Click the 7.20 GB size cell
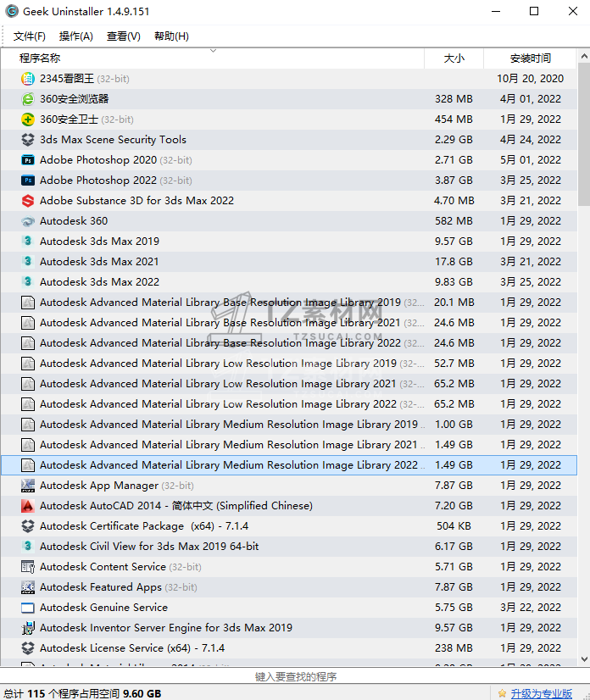The height and width of the screenshot is (700, 590). point(454,506)
